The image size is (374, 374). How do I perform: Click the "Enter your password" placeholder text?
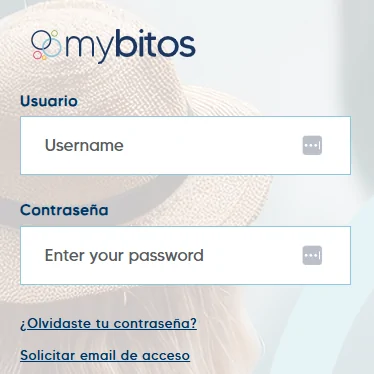(x=124, y=256)
